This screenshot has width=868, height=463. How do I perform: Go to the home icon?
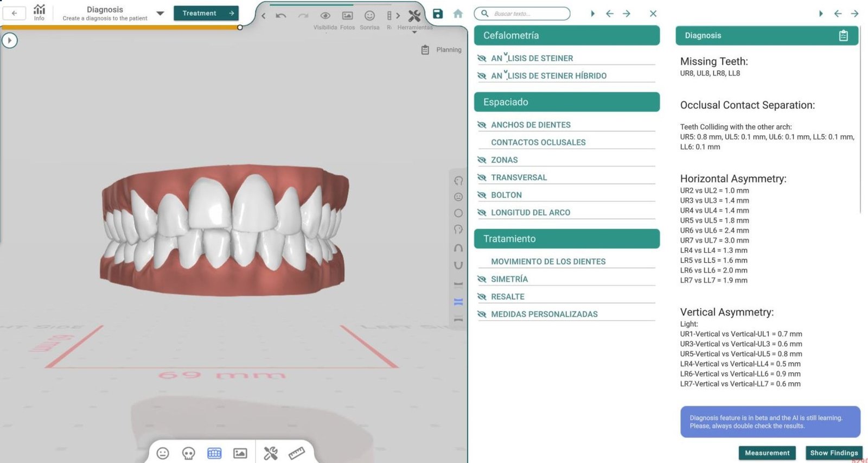click(x=458, y=14)
